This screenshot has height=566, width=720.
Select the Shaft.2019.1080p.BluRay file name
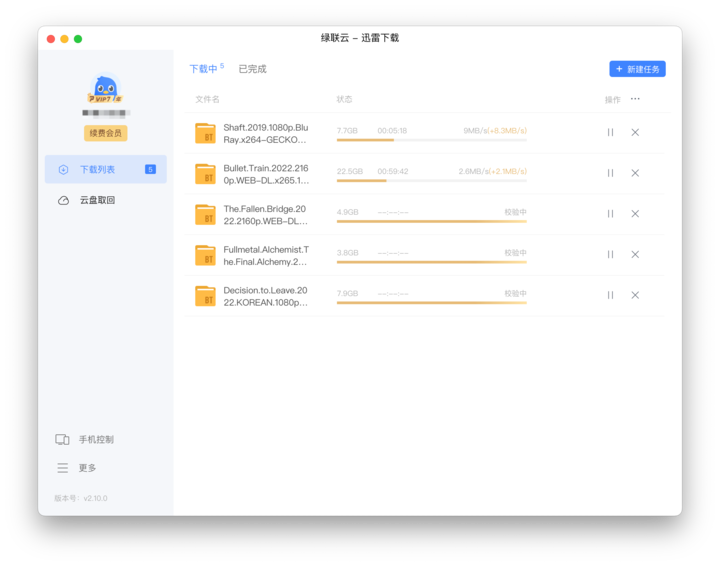tap(266, 134)
